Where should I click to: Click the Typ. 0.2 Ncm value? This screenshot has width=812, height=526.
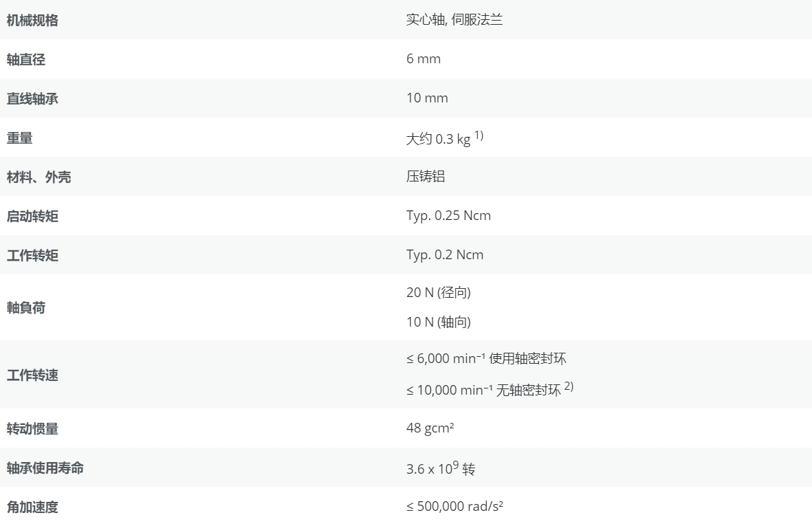pos(444,255)
